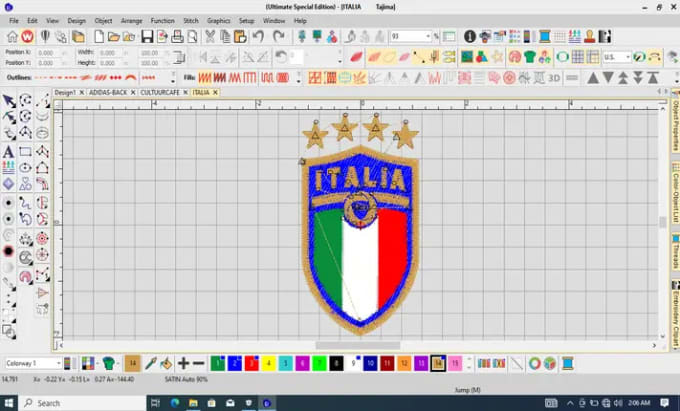Click the Save floppy disk icon
Image resolution: width=680 pixels, height=411 pixels.
147,36
